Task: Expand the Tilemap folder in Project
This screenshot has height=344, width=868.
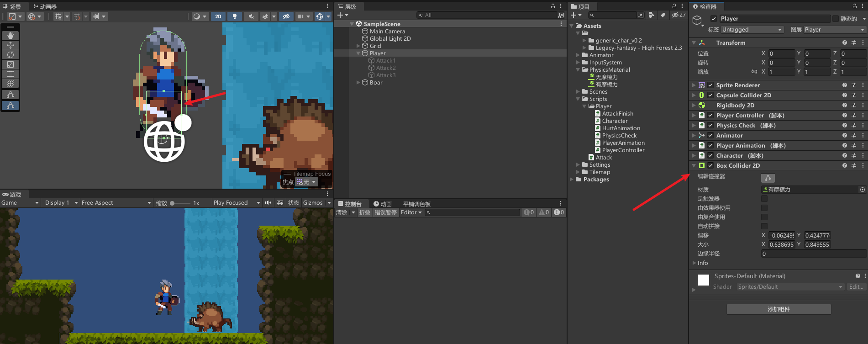Action: pos(578,172)
